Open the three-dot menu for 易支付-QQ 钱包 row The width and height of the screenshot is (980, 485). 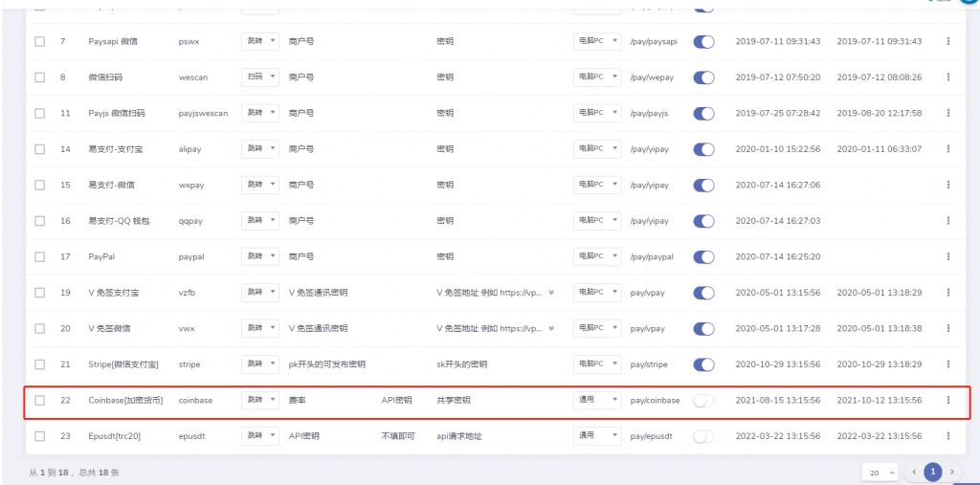tap(948, 221)
